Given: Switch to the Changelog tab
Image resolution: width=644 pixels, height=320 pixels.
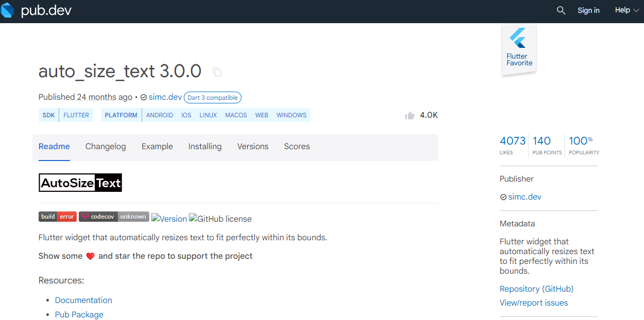Looking at the screenshot, I should point(106,147).
